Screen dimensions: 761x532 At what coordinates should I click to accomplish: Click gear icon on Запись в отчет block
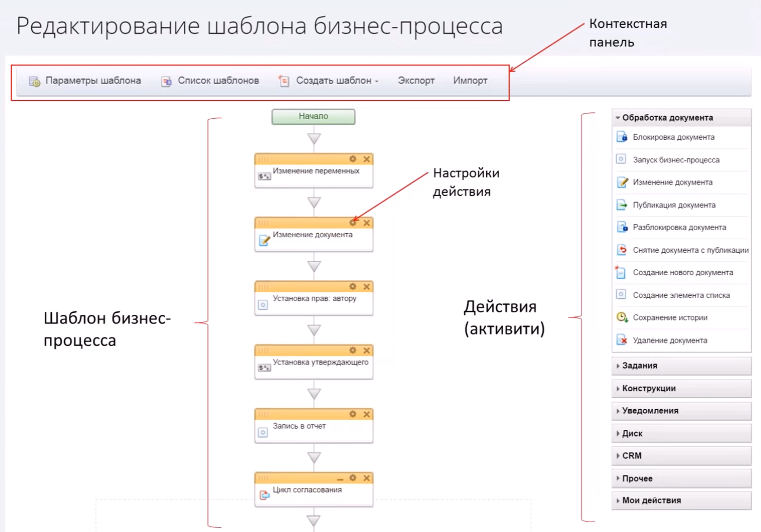coord(353,414)
